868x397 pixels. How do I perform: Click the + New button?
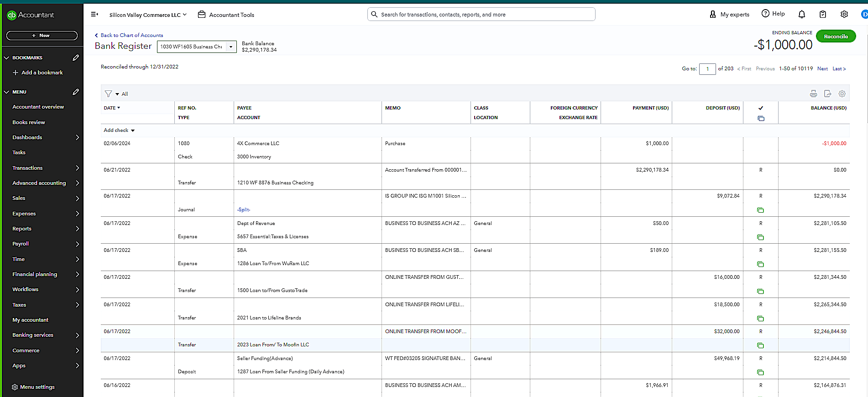tap(42, 36)
